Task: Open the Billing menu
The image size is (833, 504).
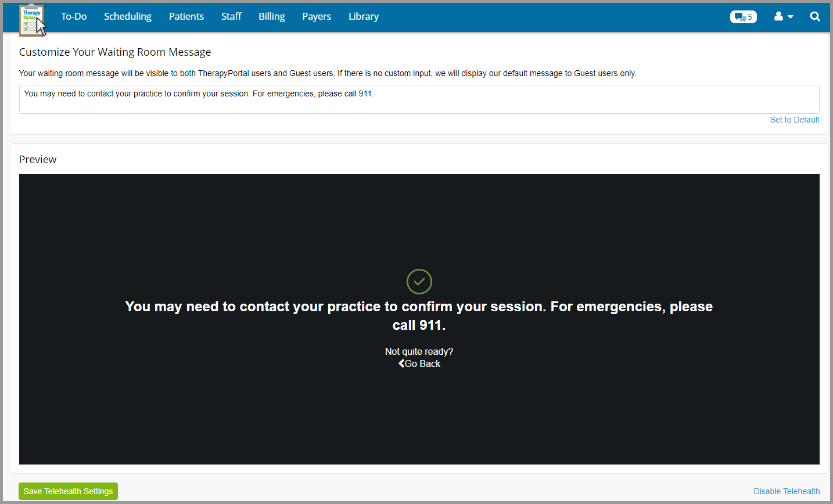Action: (271, 16)
